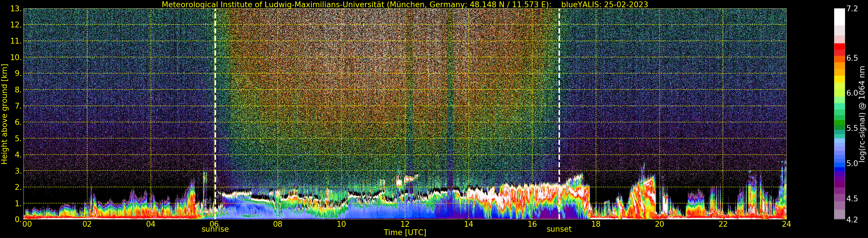The width and height of the screenshot is (868, 238).
Task: Click colorbar value '6.5'
Action: point(852,58)
